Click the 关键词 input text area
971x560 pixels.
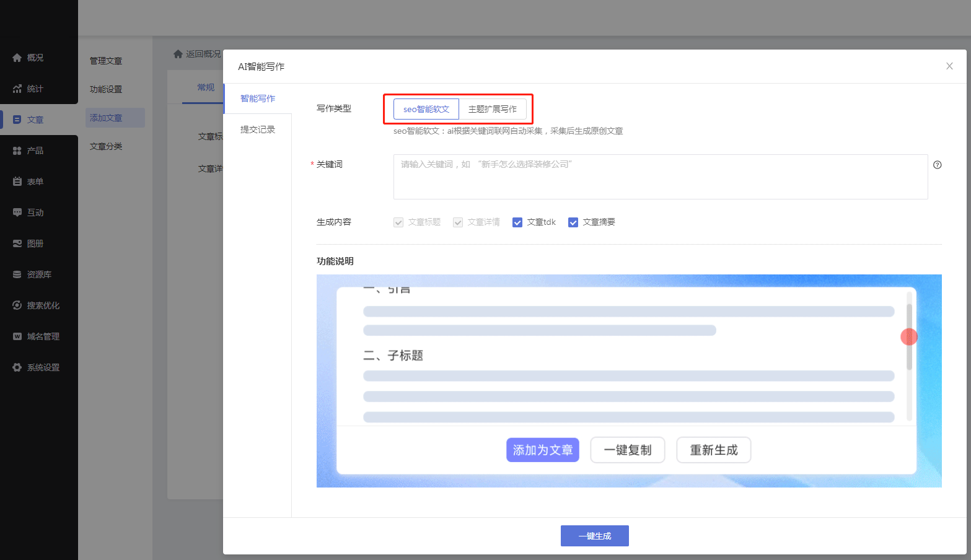coord(660,177)
